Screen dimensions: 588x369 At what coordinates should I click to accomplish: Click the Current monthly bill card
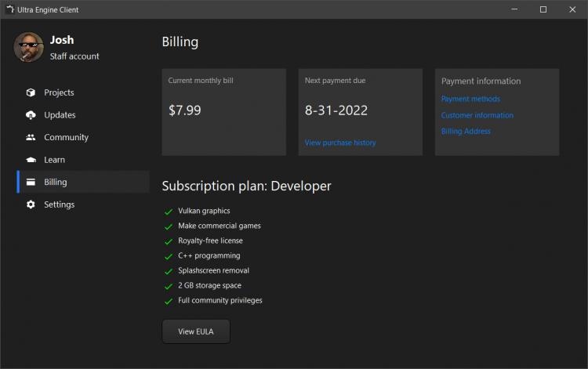[224, 112]
